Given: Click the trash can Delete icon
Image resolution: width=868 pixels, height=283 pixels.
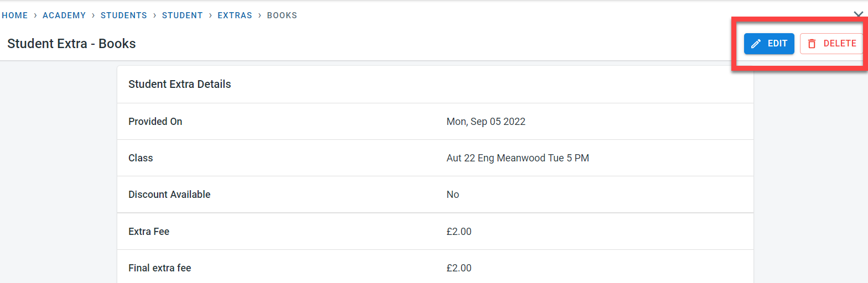Looking at the screenshot, I should [x=812, y=44].
